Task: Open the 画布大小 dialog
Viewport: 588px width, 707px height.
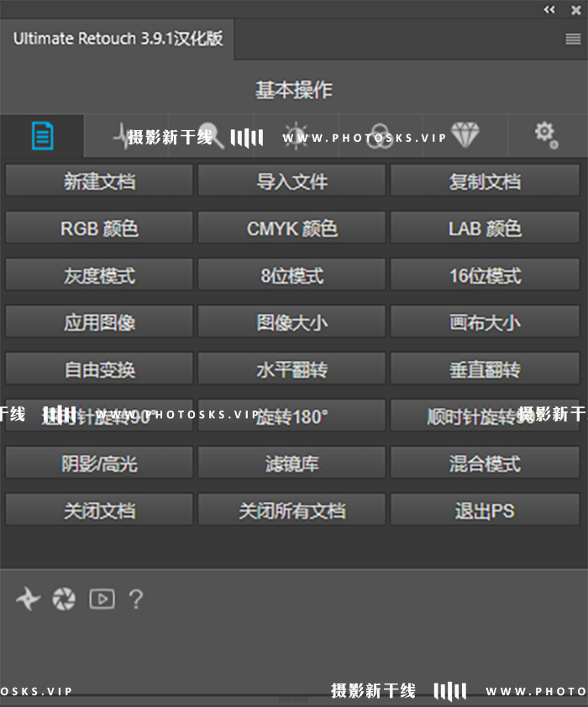Action: click(x=485, y=322)
